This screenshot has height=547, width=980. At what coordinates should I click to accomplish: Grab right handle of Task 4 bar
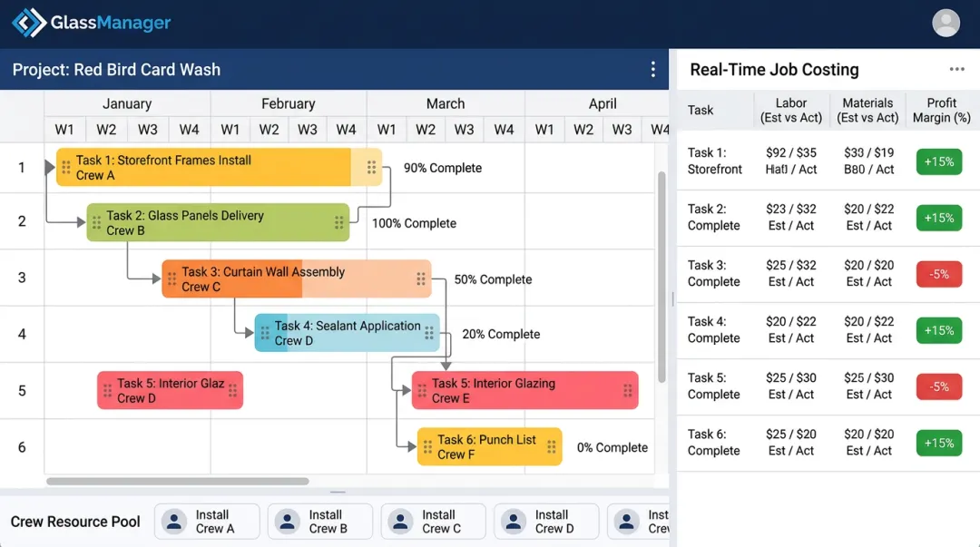point(428,333)
